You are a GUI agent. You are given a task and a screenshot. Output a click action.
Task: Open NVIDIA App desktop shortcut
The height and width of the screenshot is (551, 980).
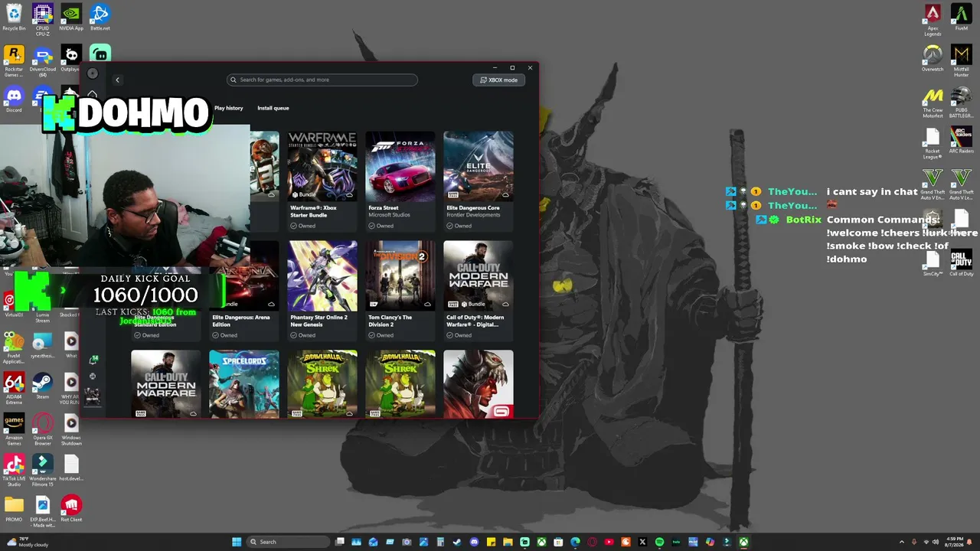[71, 17]
